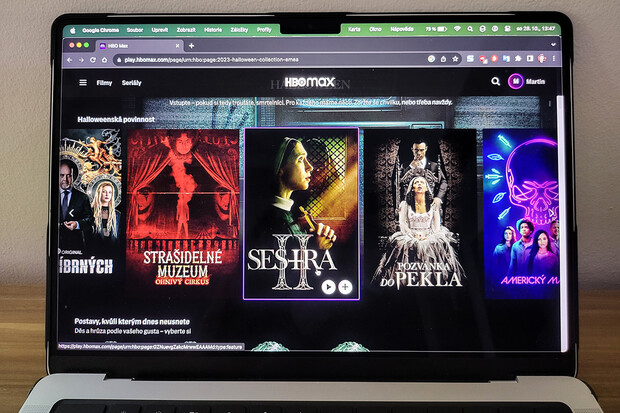Click the Halloweenská povinnost heading

(116, 119)
